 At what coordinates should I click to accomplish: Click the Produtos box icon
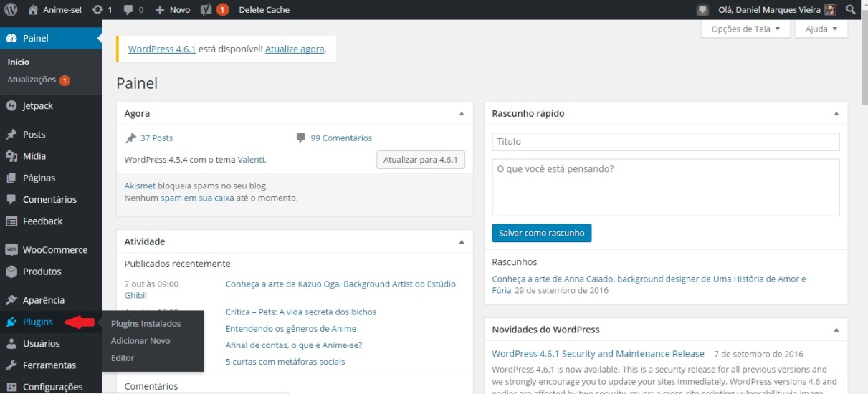pos(11,272)
